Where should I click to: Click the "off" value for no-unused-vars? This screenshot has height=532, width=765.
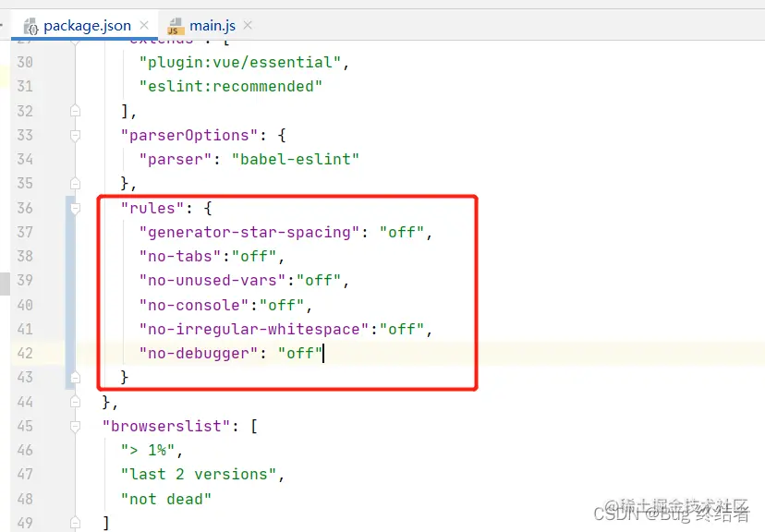tap(319, 281)
